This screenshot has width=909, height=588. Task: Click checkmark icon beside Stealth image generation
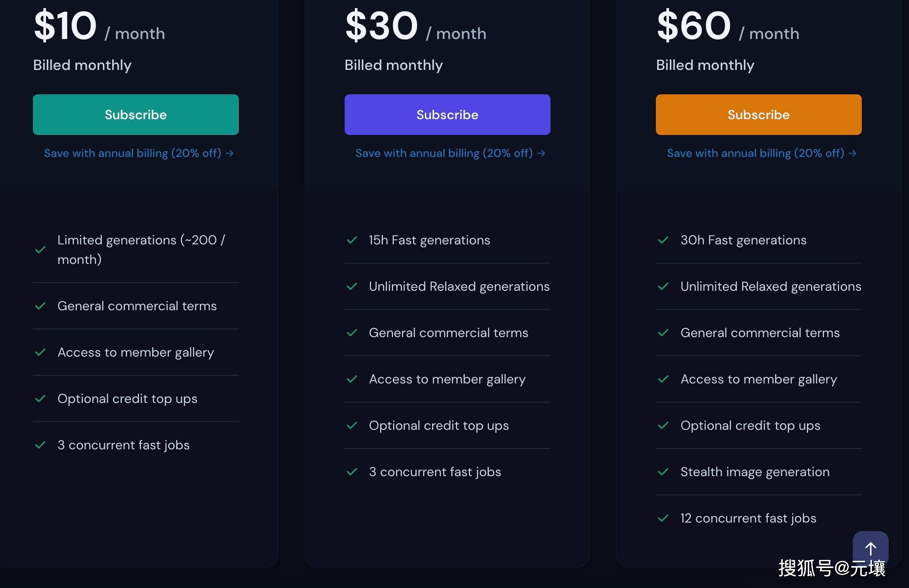click(663, 472)
